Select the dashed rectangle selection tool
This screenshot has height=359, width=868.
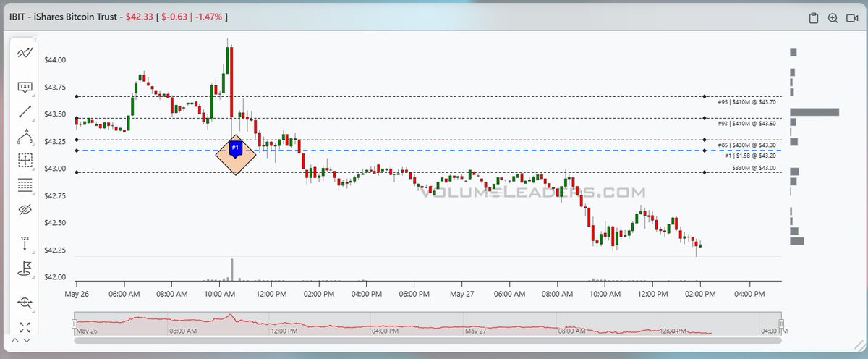[x=25, y=160]
